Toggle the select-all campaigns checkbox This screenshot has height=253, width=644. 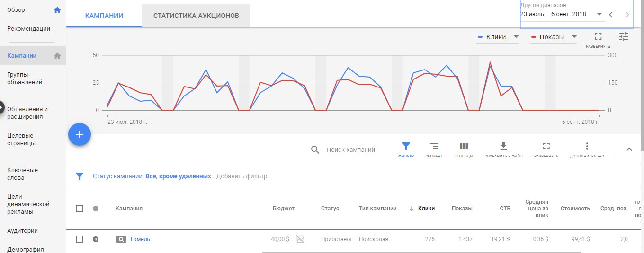tap(80, 209)
